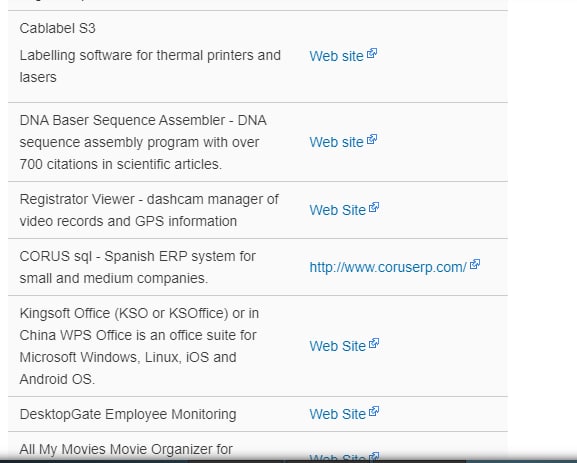Follow the http://www.coruserp.com/ link
The image size is (577, 463).
pos(388,267)
